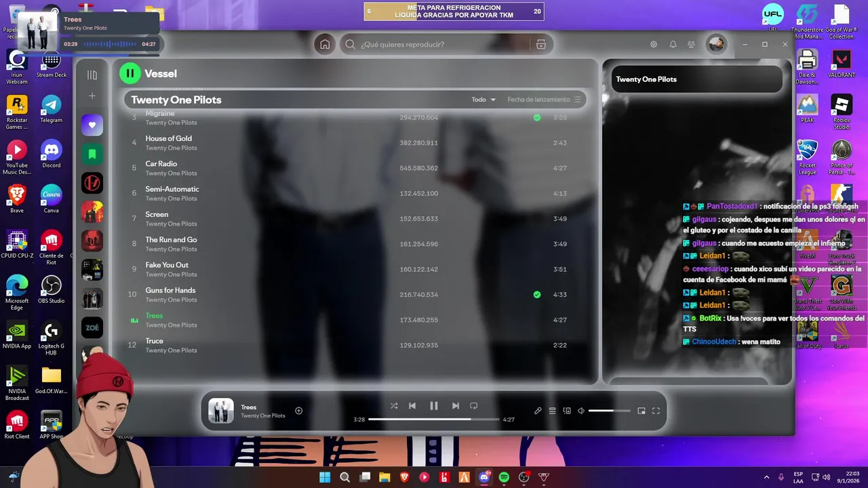Image resolution: width=868 pixels, height=488 pixels.
Task: Open the play queue icon
Action: (553, 411)
